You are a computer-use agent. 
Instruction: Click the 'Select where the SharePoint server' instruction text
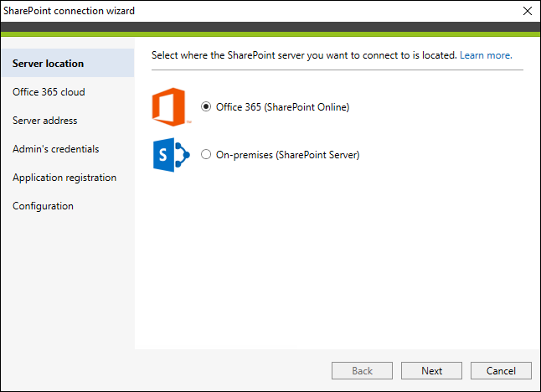click(x=304, y=55)
